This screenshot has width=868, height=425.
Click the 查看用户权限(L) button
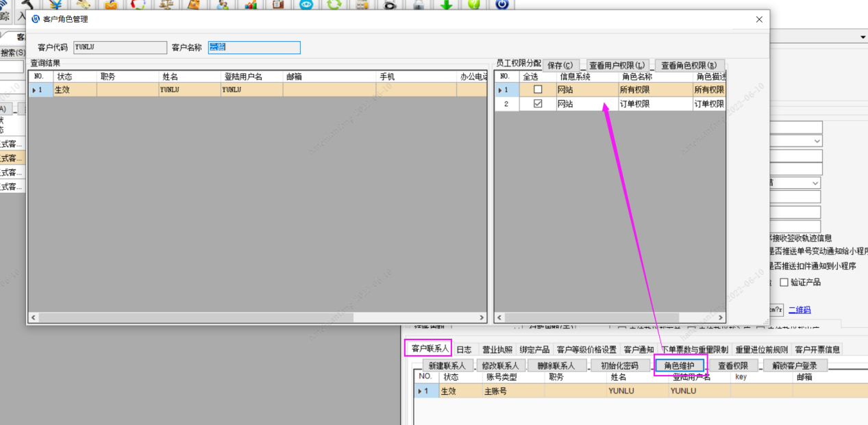pos(617,65)
